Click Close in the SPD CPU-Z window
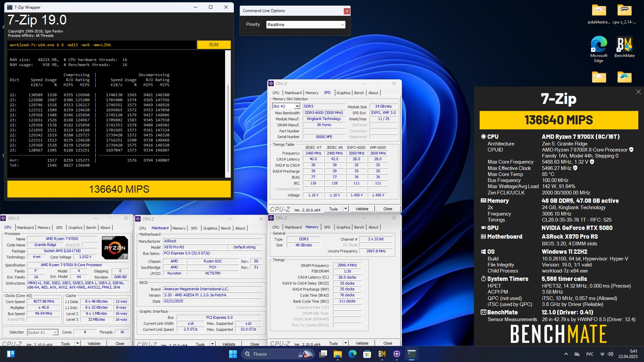 388,209
